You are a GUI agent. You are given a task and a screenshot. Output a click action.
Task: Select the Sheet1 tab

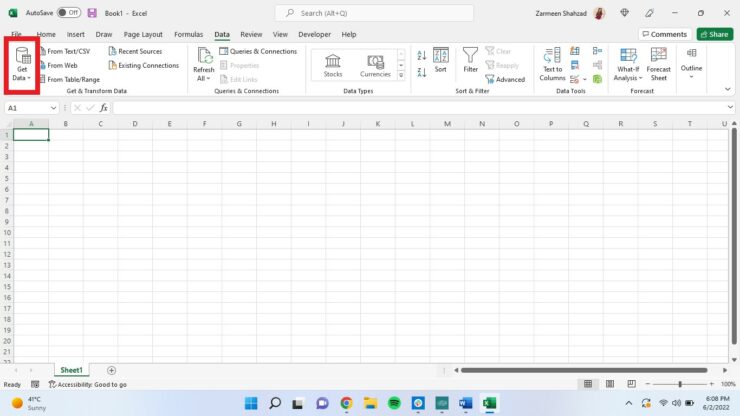[x=71, y=370]
